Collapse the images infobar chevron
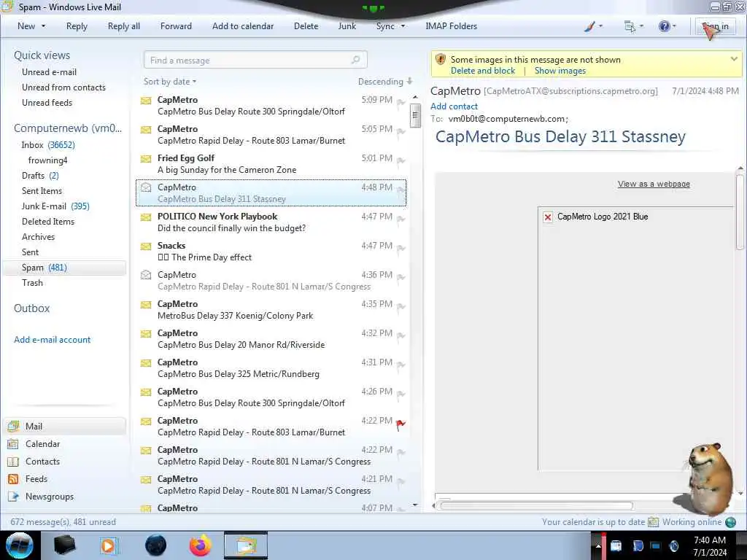This screenshot has width=747, height=560. (734, 59)
